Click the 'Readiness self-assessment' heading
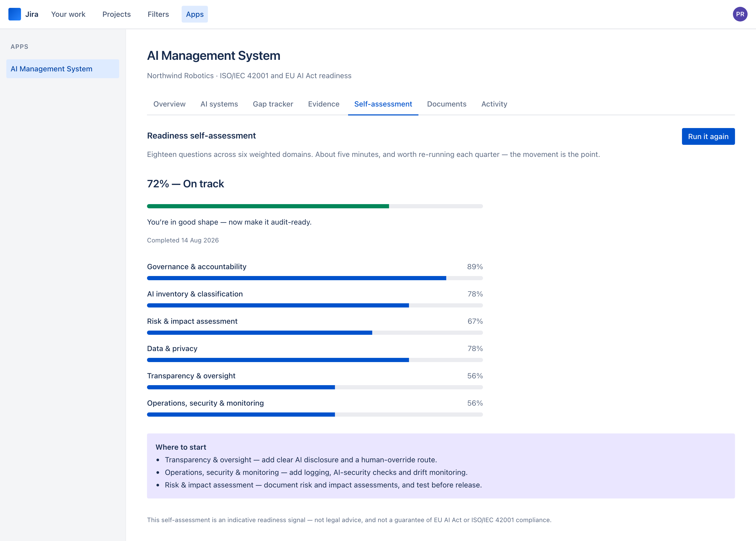 (201, 136)
